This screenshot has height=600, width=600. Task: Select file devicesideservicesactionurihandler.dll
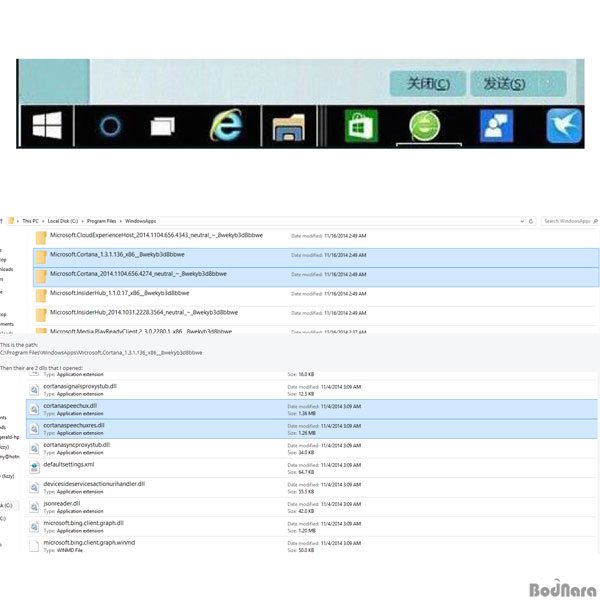pos(312,488)
